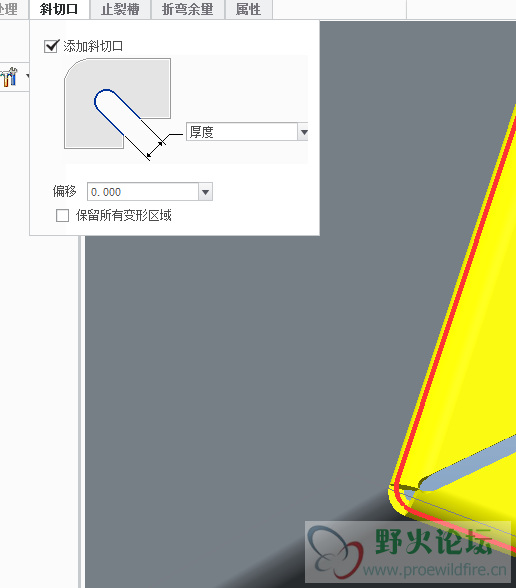
Task: Open the 属性 tab
Action: click(x=249, y=9)
